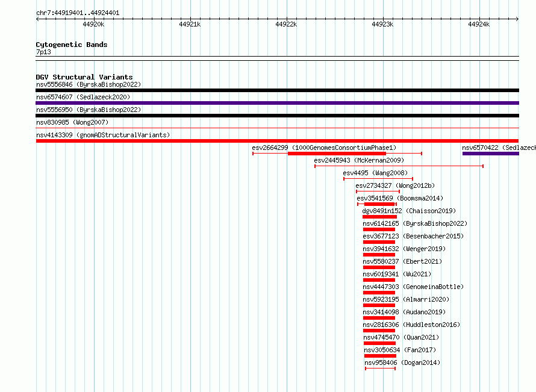Image resolution: width=536 pixels, height=392 pixels.
Task: Select nsv3414098 (Audano2019) label
Action: pyautogui.click(x=404, y=312)
